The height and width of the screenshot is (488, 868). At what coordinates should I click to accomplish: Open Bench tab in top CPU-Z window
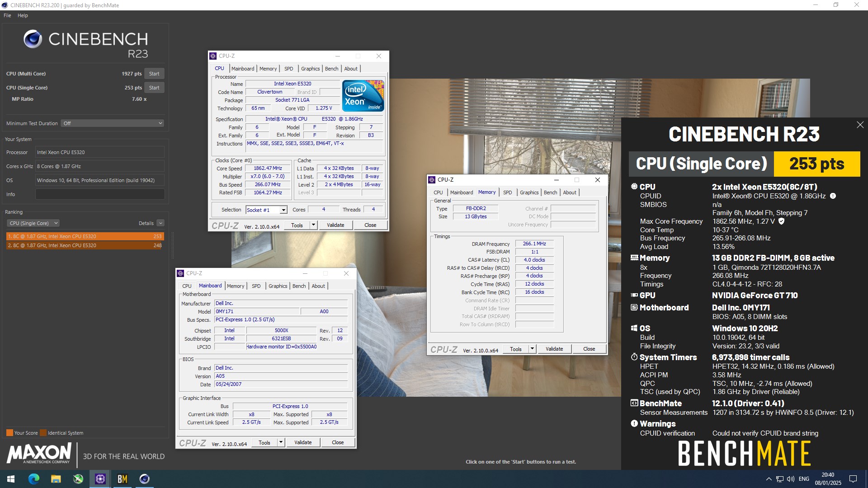[331, 69]
